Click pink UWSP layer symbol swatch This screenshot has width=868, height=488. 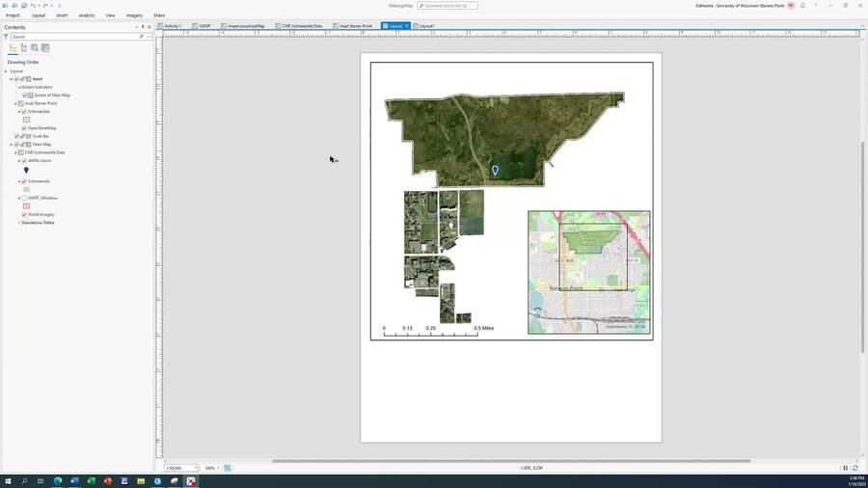click(x=26, y=206)
